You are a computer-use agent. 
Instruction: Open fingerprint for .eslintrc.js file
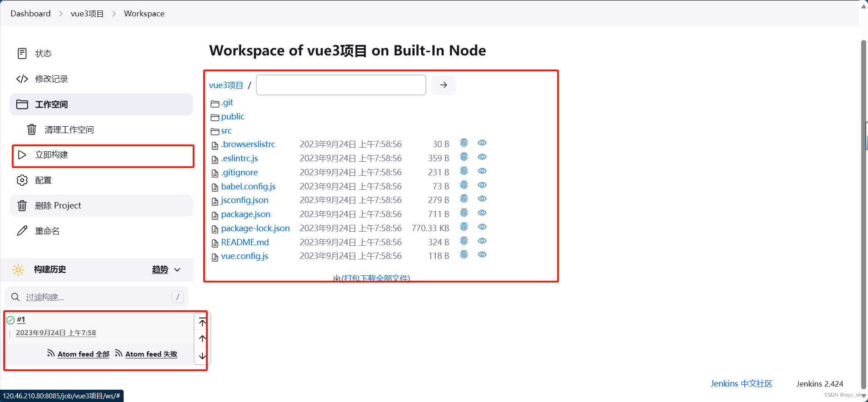[x=464, y=157]
